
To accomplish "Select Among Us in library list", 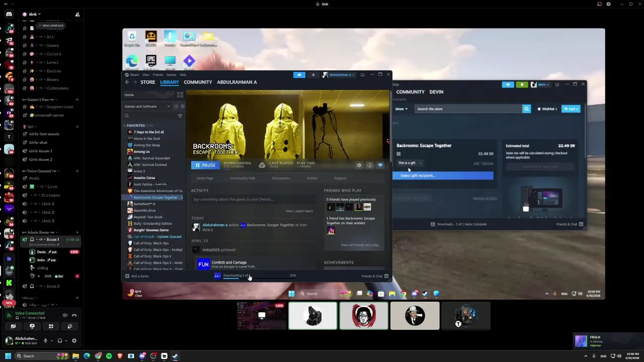I will pyautogui.click(x=141, y=151).
